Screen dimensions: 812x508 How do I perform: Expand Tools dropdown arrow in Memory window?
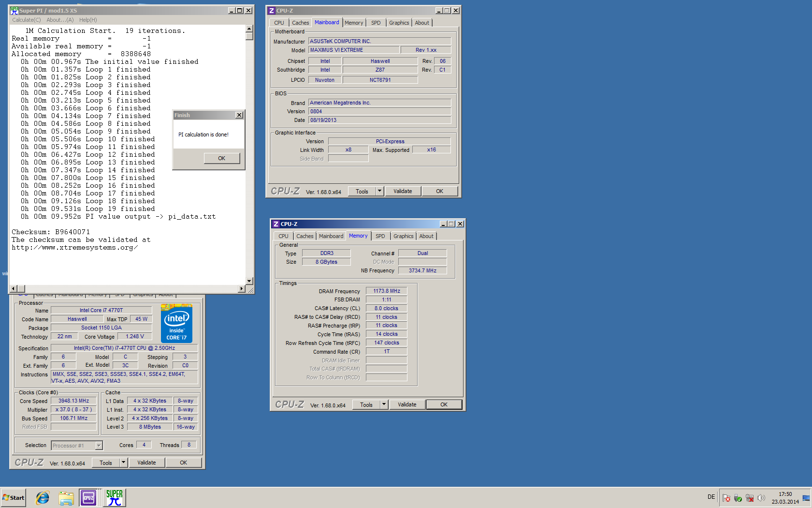(384, 404)
